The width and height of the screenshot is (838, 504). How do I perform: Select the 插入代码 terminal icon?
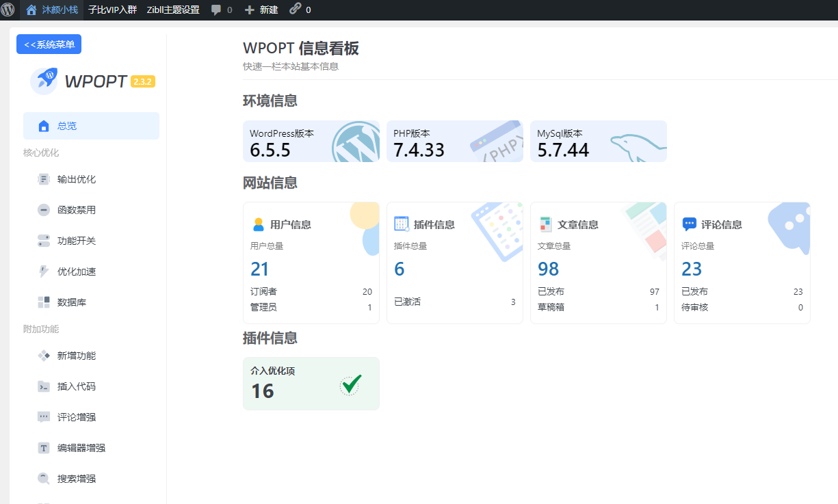pos(44,386)
